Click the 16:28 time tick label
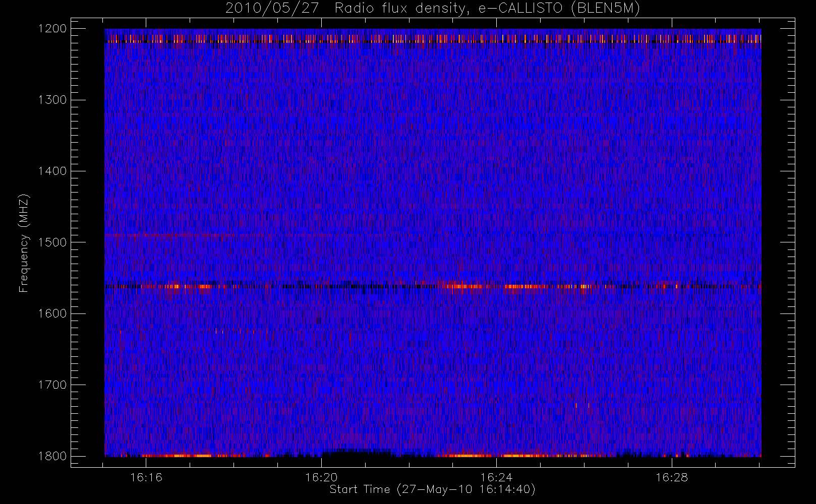816x504 pixels. [x=672, y=477]
